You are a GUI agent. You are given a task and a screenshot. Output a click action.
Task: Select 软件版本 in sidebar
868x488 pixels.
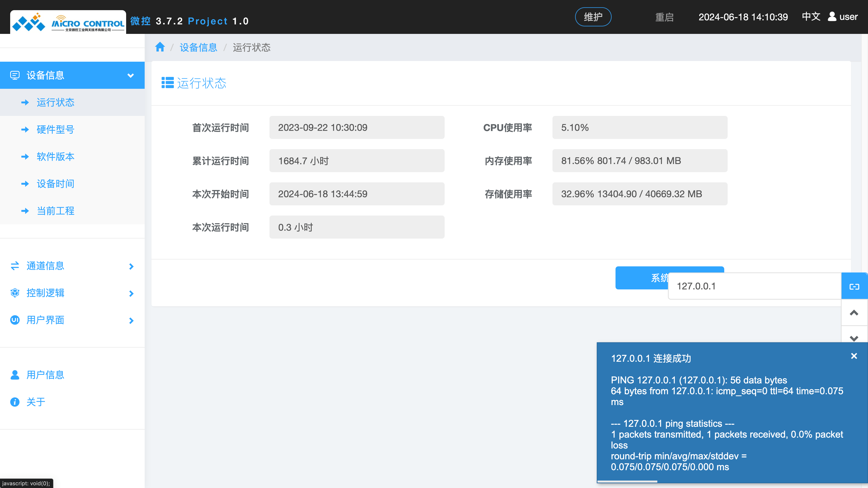pyautogui.click(x=56, y=157)
